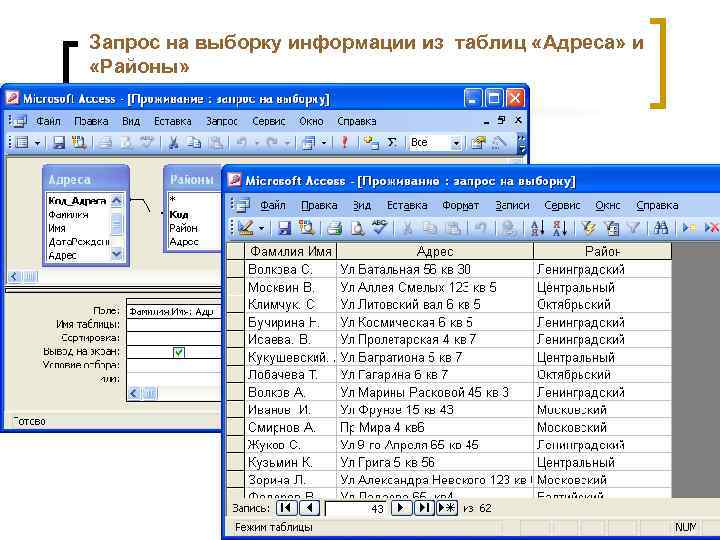
Task: Go to first record navigation button
Action: [x=286, y=508]
